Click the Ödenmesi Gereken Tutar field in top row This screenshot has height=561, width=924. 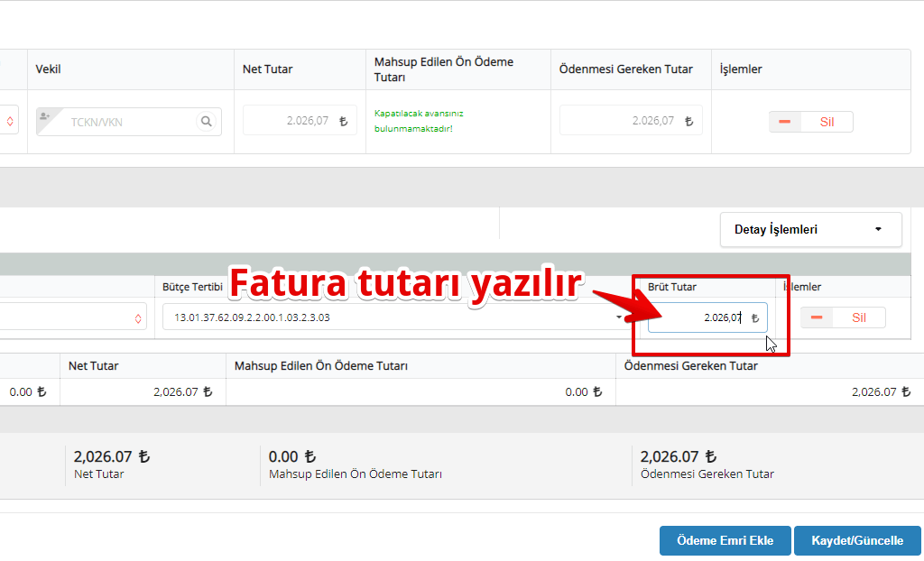[631, 120]
